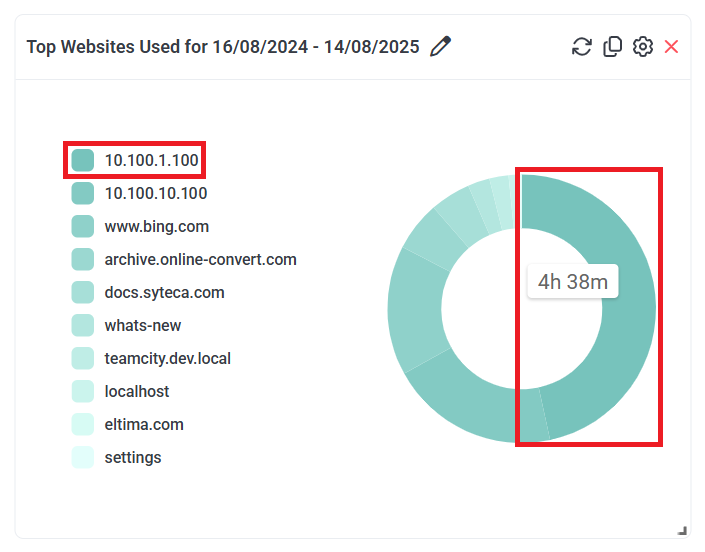Select teamcity.dev.local legend color swatch
Viewport: 705px width, 552px height.
pyautogui.click(x=83, y=358)
